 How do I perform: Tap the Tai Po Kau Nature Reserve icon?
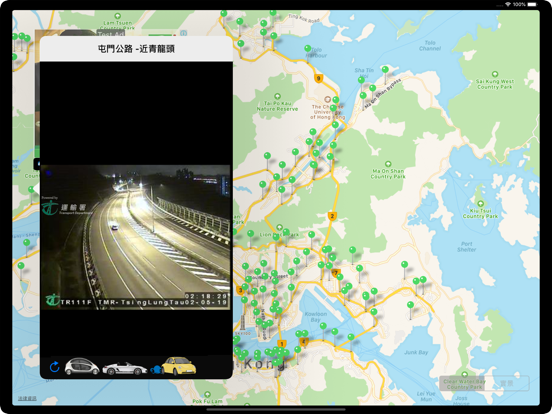point(277,96)
